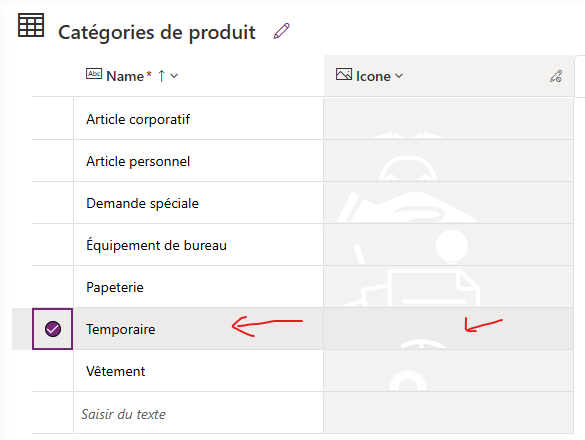Click the empty Icone cell of Temporaire row
585x440 pixels.
tap(448, 329)
